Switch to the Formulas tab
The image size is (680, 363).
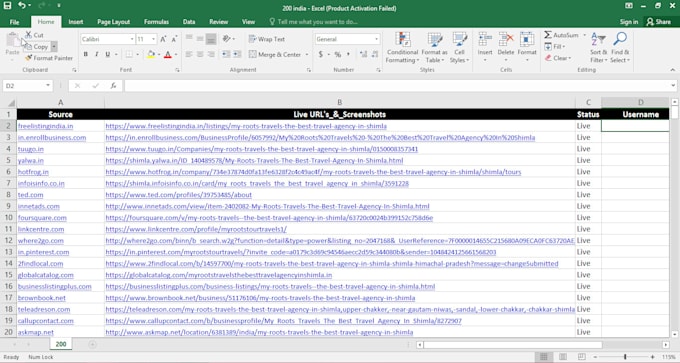(156, 22)
